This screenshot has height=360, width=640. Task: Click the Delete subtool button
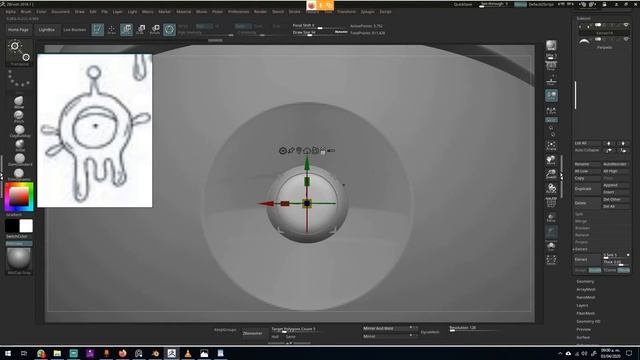[x=587, y=203]
